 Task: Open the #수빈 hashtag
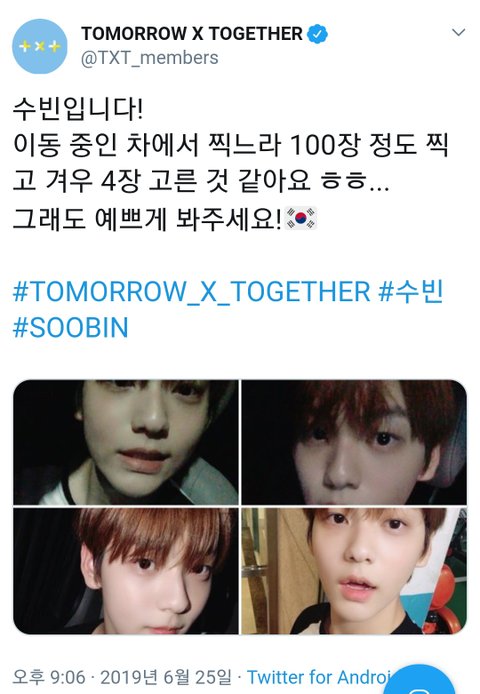410,291
